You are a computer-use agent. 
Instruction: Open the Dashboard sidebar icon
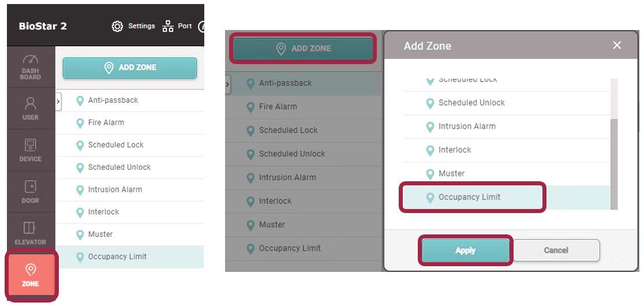pyautogui.click(x=31, y=66)
